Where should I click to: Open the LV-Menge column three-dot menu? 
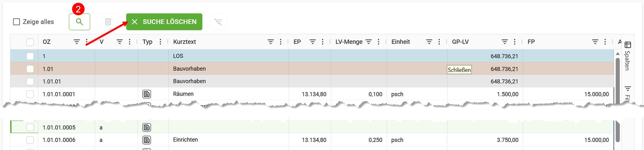(378, 42)
